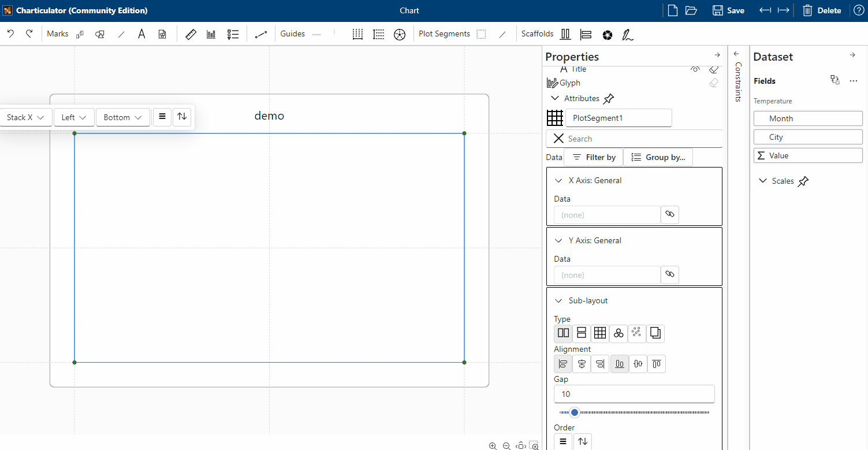Collapse the Sub-layout section
The height and width of the screenshot is (450, 868).
(558, 300)
